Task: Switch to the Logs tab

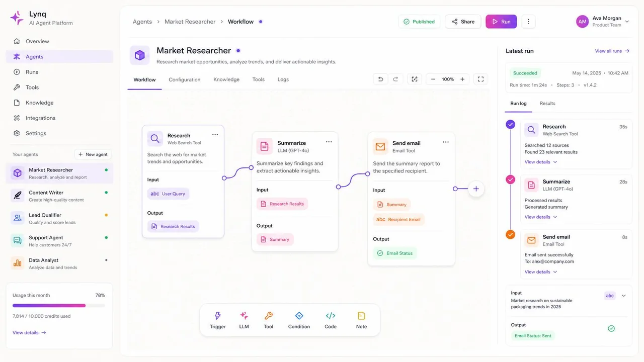Action: point(283,79)
